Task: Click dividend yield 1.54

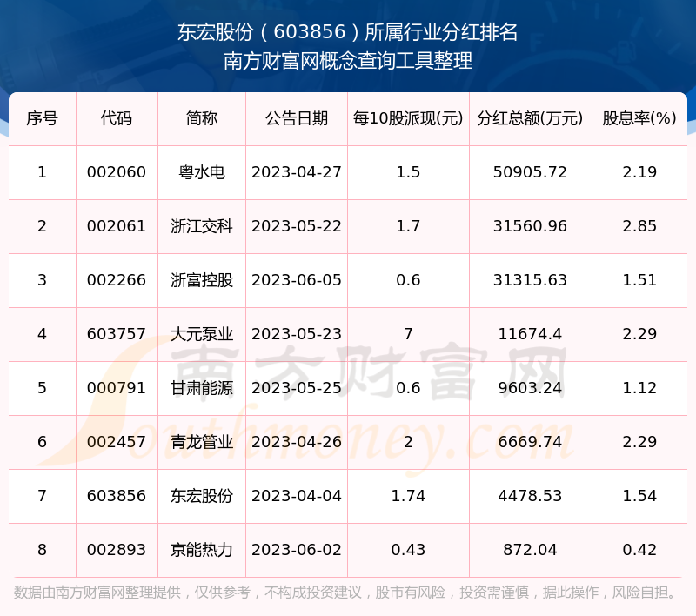Action: pyautogui.click(x=639, y=496)
